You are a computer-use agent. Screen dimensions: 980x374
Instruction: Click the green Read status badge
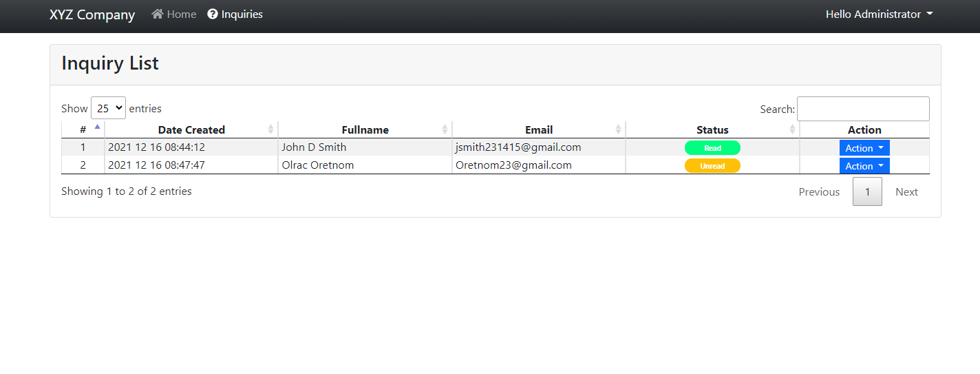tap(712, 148)
